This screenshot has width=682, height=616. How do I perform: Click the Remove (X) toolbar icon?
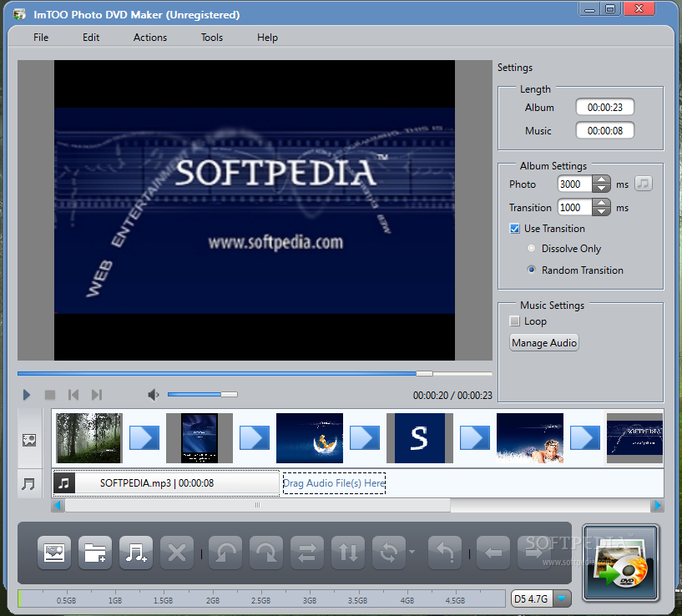177,553
